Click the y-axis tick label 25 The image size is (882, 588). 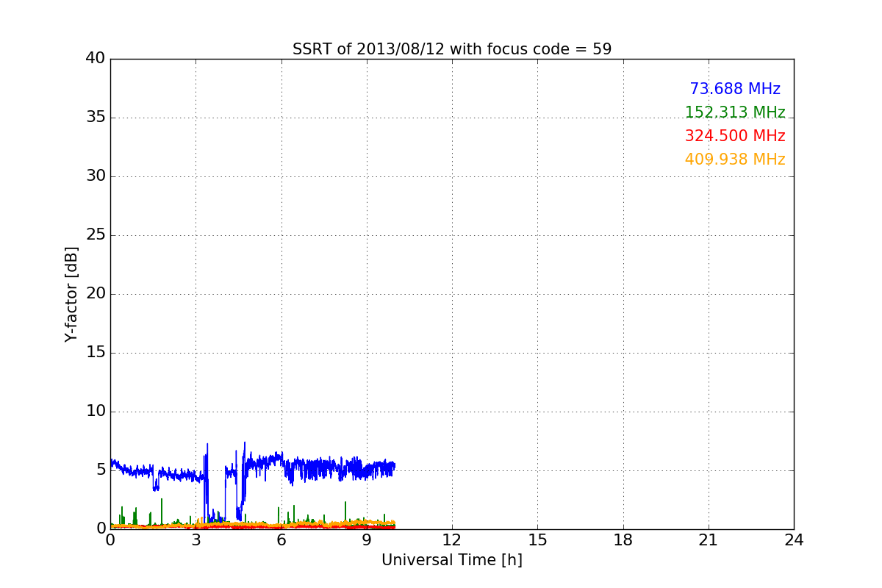pyautogui.click(x=96, y=235)
